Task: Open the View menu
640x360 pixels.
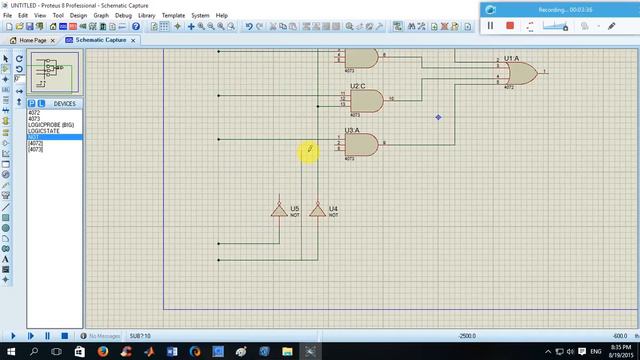Action: click(40, 16)
